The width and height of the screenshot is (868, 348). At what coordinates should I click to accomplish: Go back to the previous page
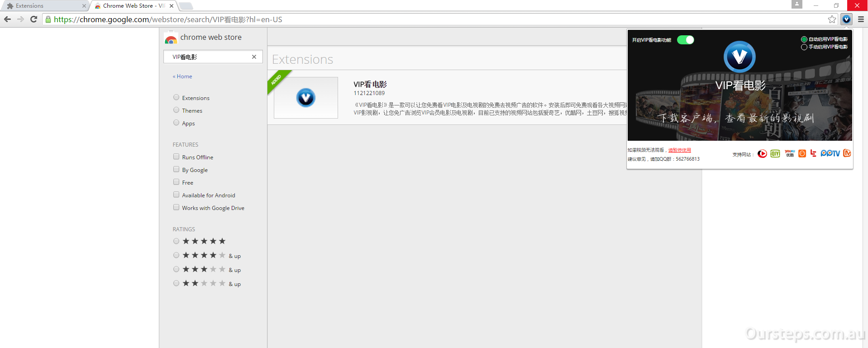click(7, 19)
